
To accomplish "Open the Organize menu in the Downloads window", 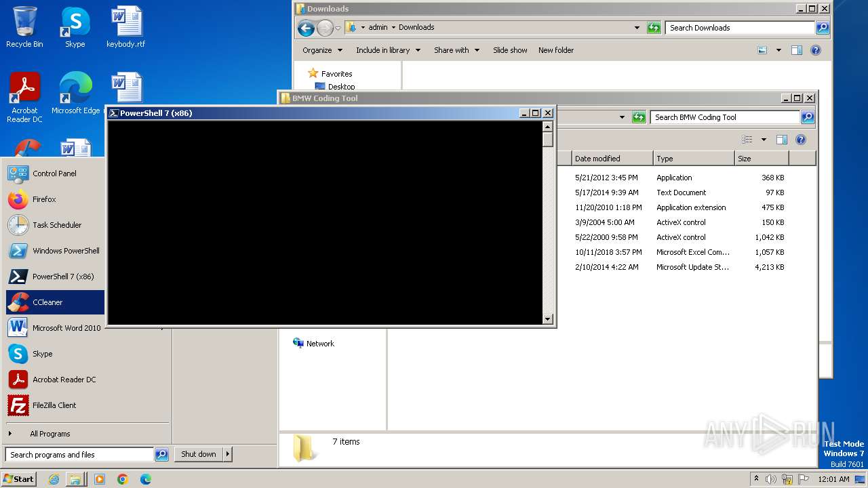I will tap(322, 50).
